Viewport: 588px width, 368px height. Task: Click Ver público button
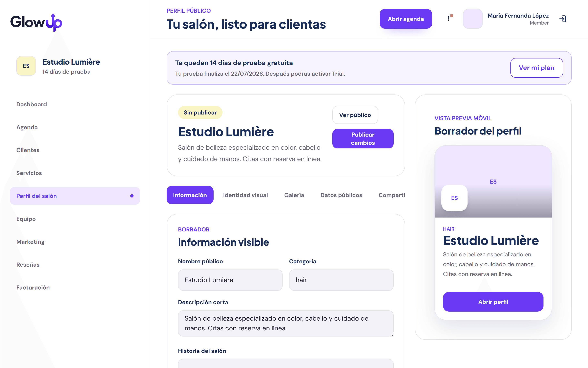pos(355,115)
